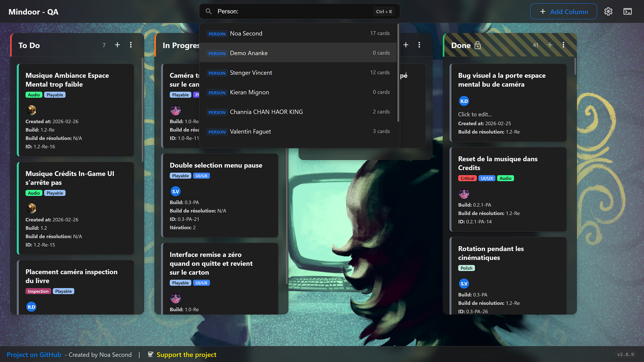
Task: Click the S.V avatar on Double selection card
Action: (x=175, y=191)
